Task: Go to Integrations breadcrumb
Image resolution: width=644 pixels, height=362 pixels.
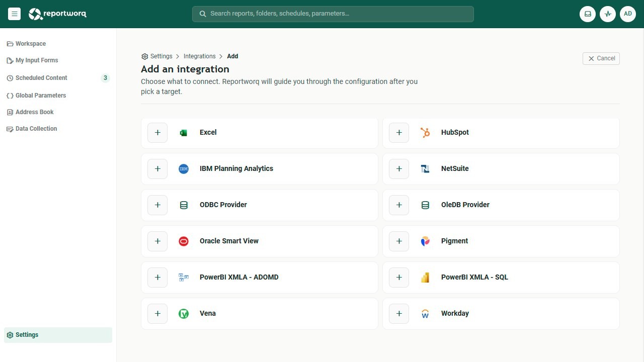Action: point(200,56)
